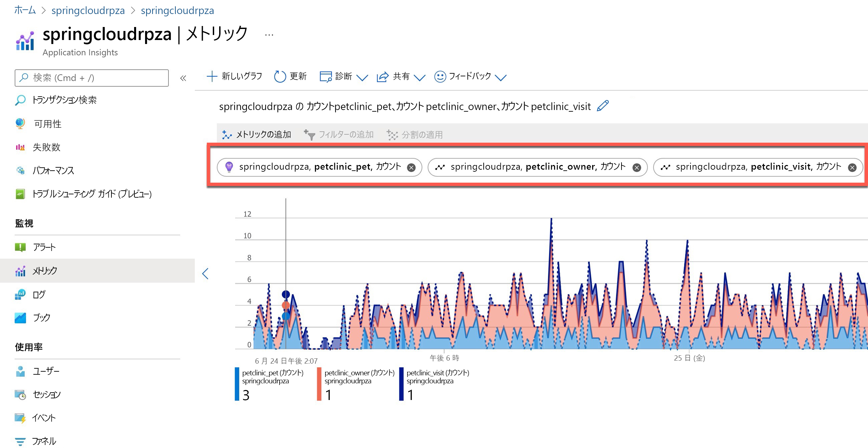Click the Add metric (メトリックの追加) button
This screenshot has height=448, width=868.
(257, 135)
